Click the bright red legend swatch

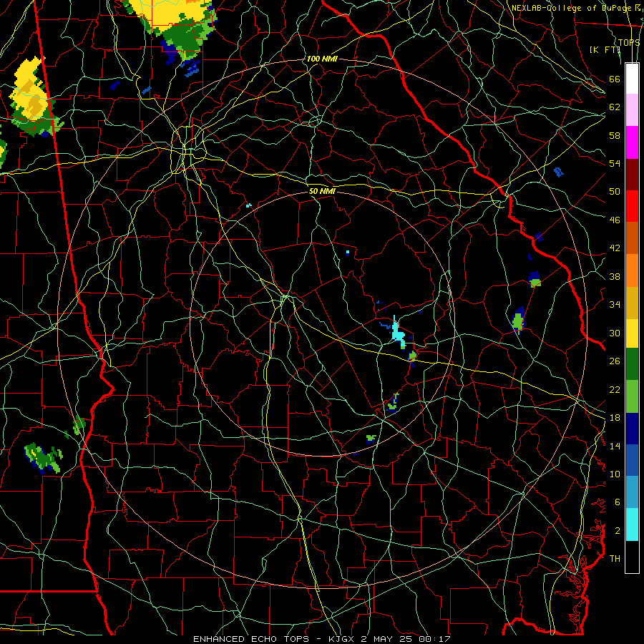click(632, 206)
